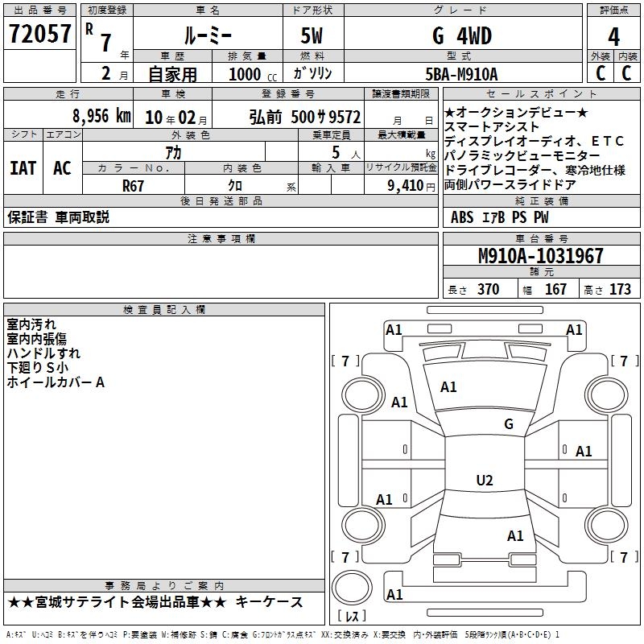Image resolution: width=644 pixels, height=644 pixels.
Task: Select the U2 roof dent mark
Action: [485, 480]
